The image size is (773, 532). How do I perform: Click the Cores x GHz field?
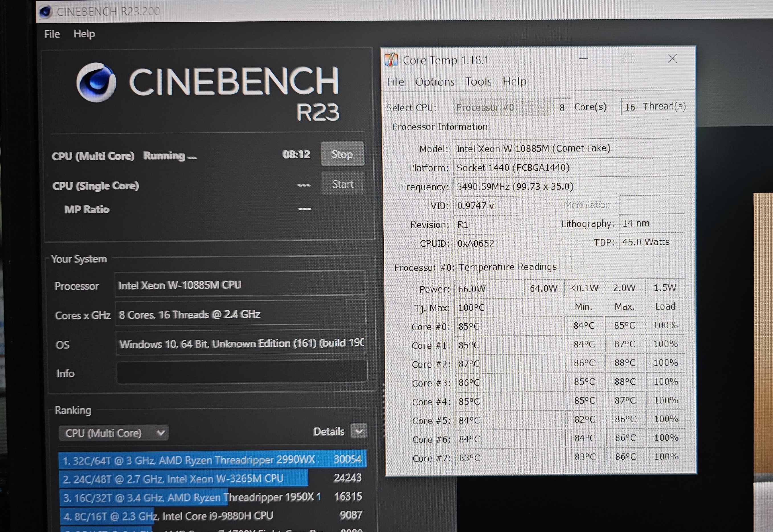point(241,313)
